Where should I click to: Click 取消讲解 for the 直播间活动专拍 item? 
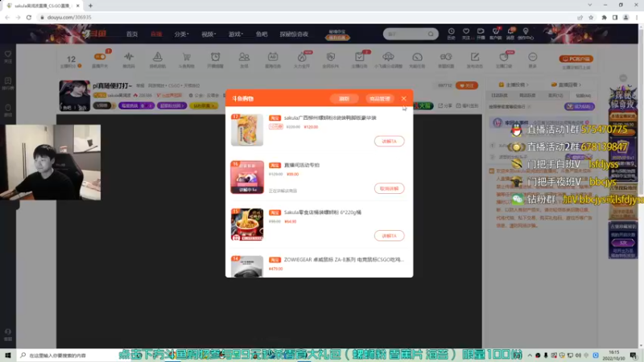point(389,188)
